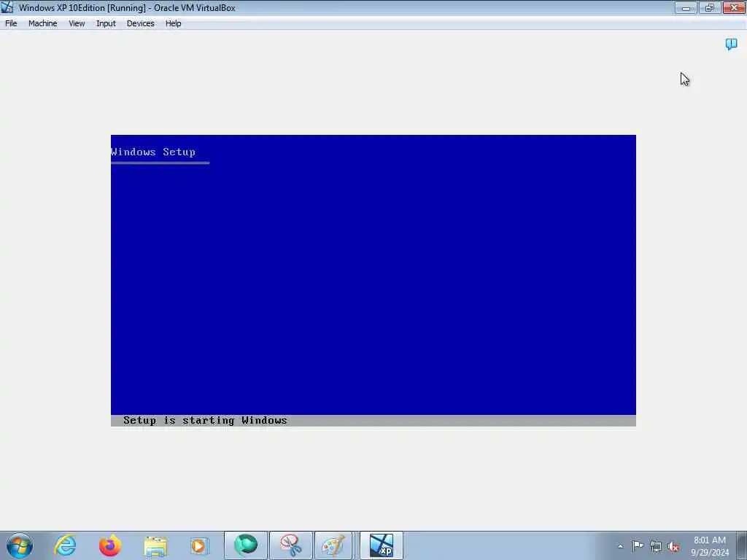The image size is (747, 560).
Task: Open the Machine menu
Action: (42, 23)
